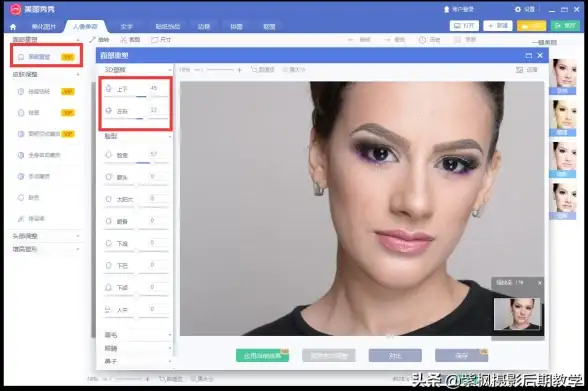Open the history clock icon
Screen dimensions: 588x391
422,39
